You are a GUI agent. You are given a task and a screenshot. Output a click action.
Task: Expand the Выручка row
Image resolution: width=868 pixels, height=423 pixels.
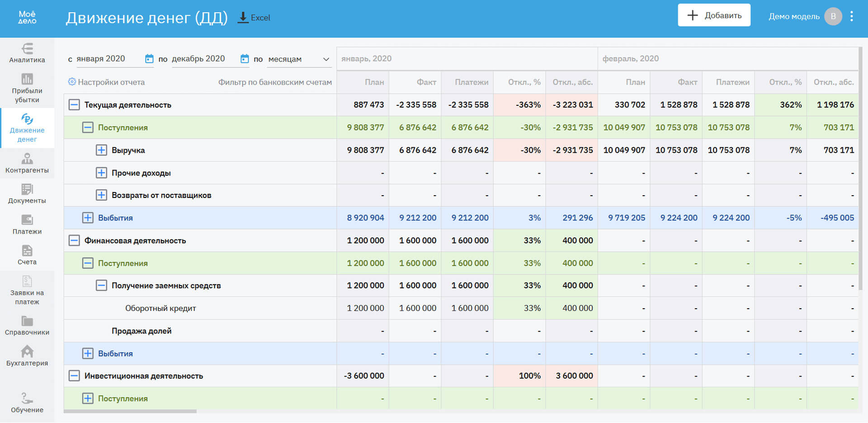(x=101, y=150)
